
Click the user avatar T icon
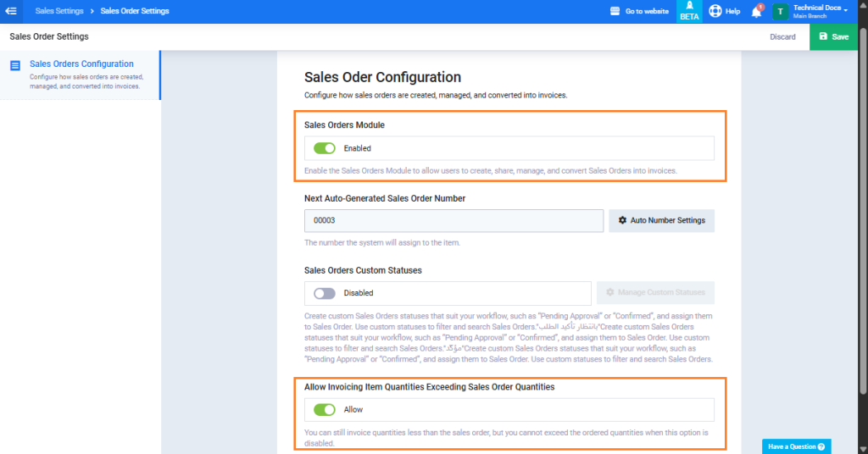coord(780,12)
